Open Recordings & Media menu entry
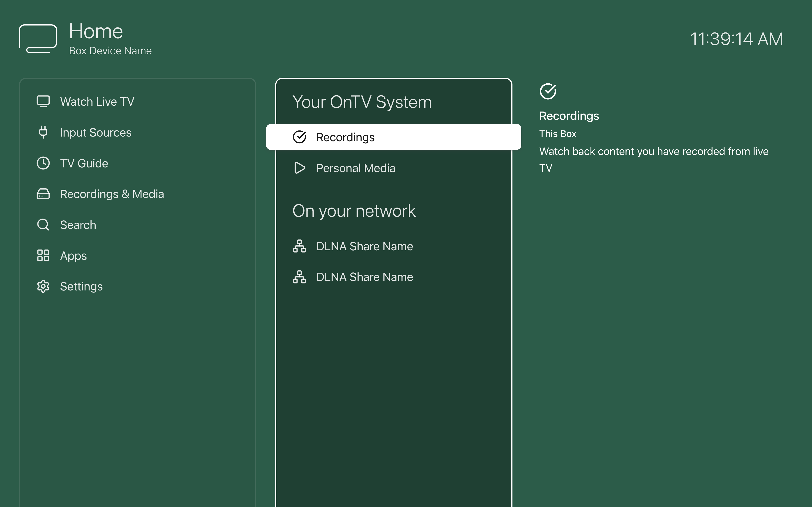Image resolution: width=812 pixels, height=507 pixels. pyautogui.click(x=112, y=194)
